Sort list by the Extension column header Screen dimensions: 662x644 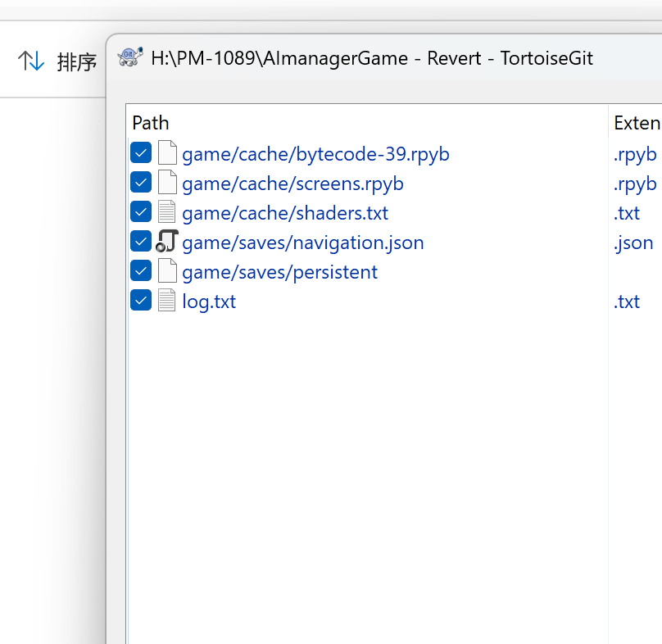pos(637,123)
